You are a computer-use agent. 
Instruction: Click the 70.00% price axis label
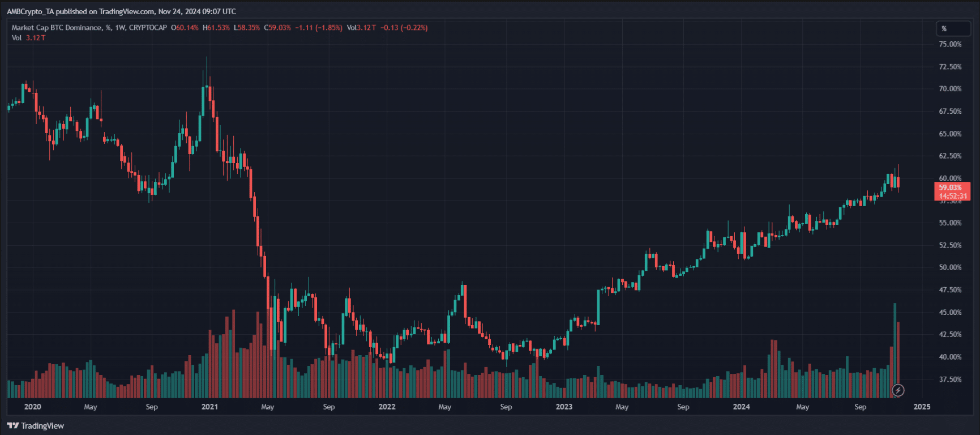click(950, 89)
